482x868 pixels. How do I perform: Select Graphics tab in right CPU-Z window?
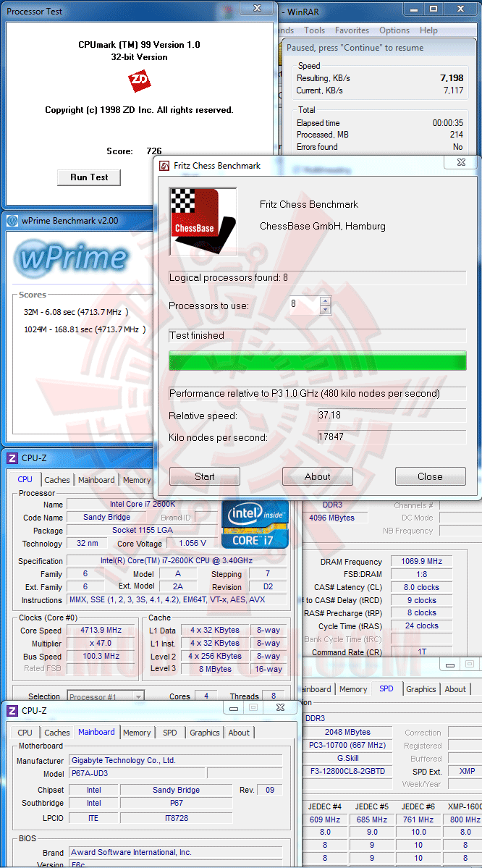(x=421, y=689)
